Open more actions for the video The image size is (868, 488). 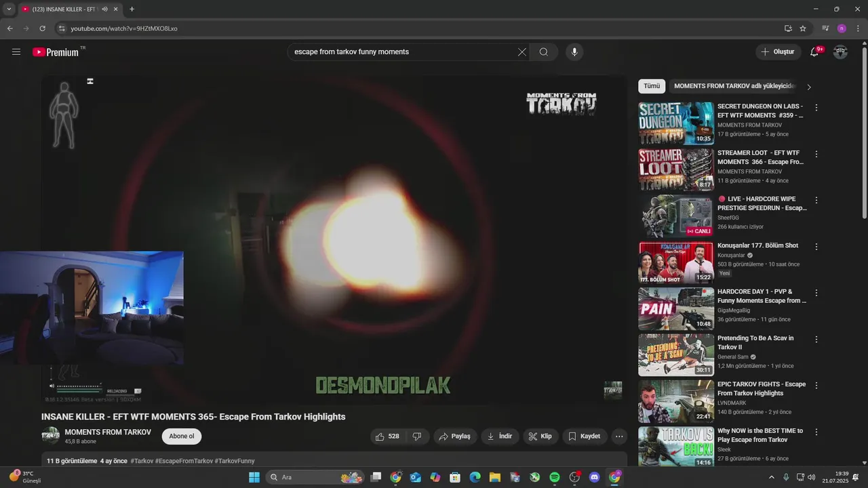click(619, 436)
